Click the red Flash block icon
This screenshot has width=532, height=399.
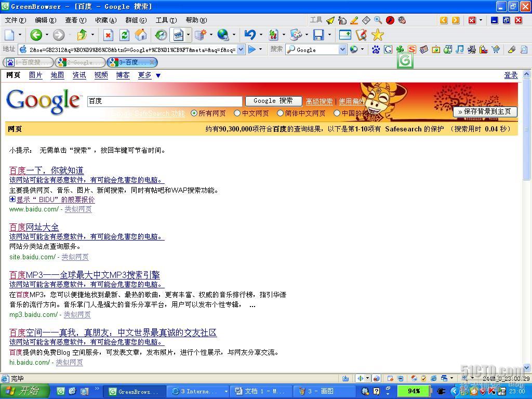click(390, 20)
